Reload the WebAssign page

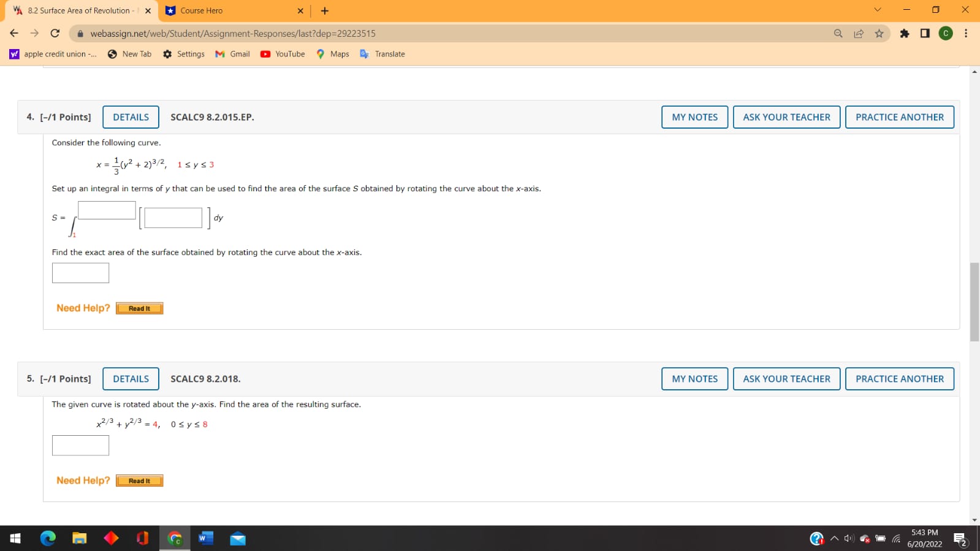tap(55, 33)
